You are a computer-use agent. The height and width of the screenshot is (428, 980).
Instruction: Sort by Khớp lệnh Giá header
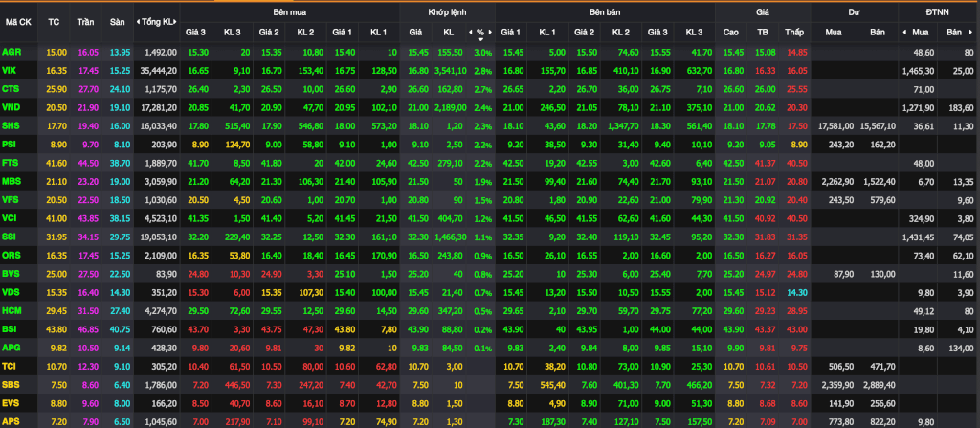(x=415, y=32)
